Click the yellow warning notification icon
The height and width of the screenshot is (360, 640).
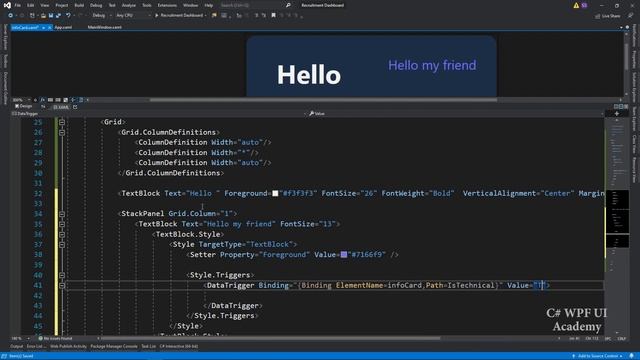point(576,5)
